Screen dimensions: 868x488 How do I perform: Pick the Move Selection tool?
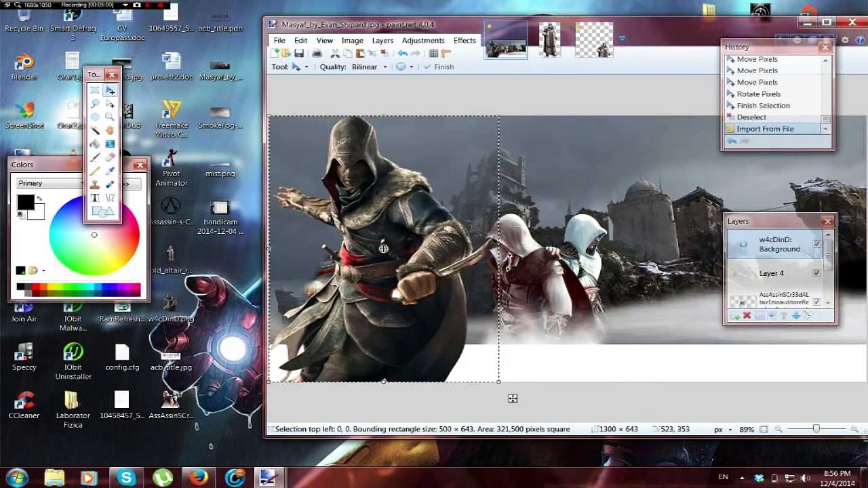click(110, 104)
